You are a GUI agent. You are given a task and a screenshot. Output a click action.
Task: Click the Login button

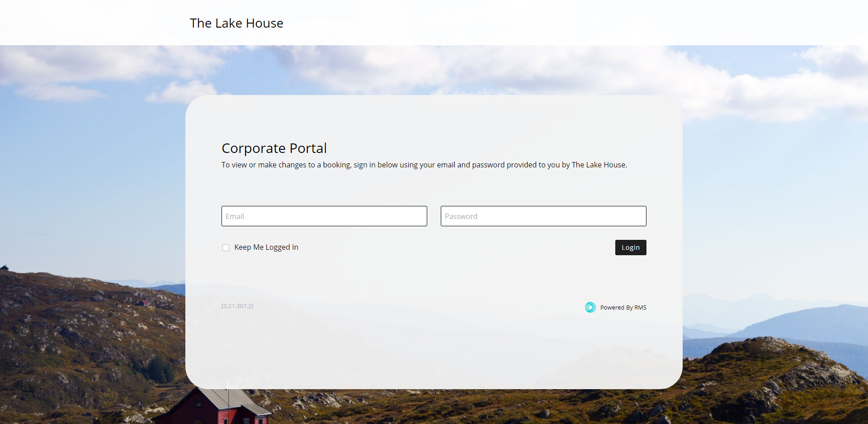pyautogui.click(x=630, y=248)
